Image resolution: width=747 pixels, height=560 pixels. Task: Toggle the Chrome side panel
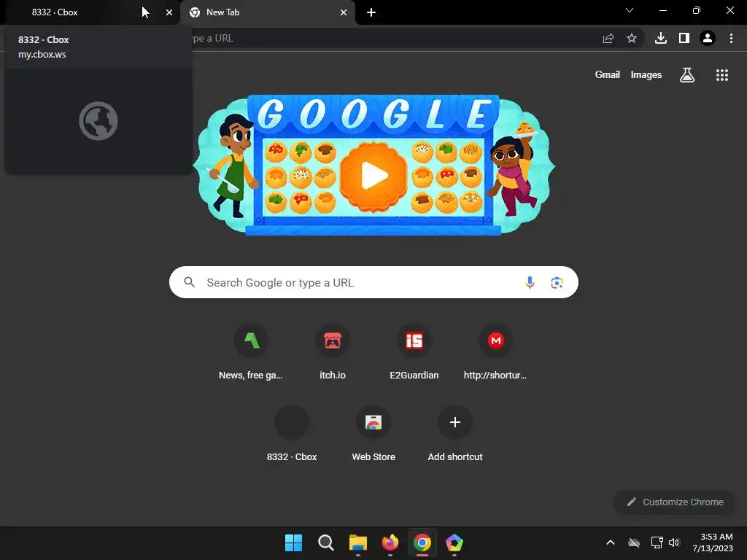[x=684, y=38]
